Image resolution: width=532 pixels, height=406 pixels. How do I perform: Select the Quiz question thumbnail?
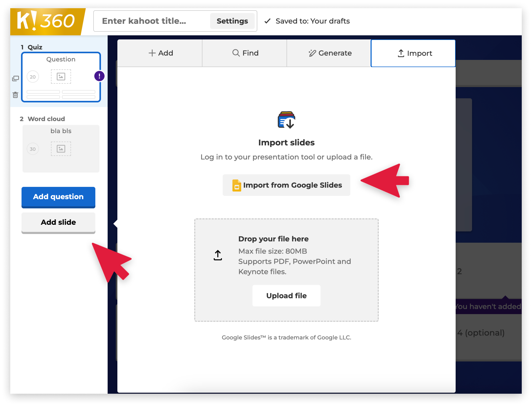tap(61, 77)
